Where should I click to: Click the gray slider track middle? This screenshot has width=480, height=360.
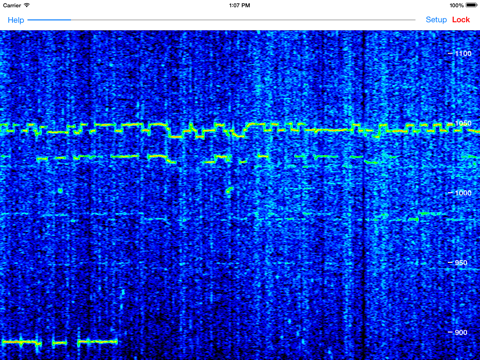[x=243, y=20]
